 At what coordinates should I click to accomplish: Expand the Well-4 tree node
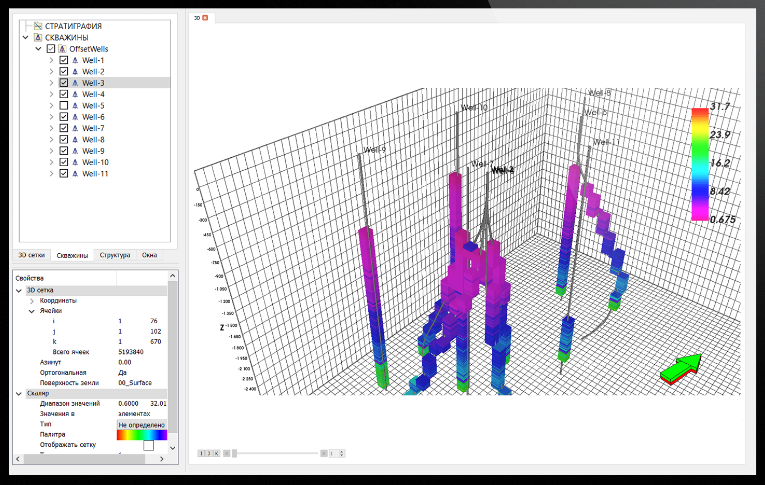coord(52,94)
